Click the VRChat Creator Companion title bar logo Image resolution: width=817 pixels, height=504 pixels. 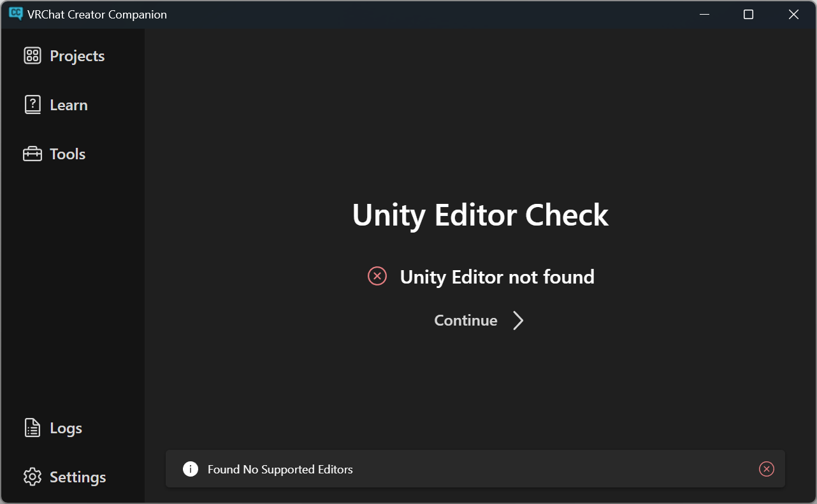pyautogui.click(x=16, y=13)
